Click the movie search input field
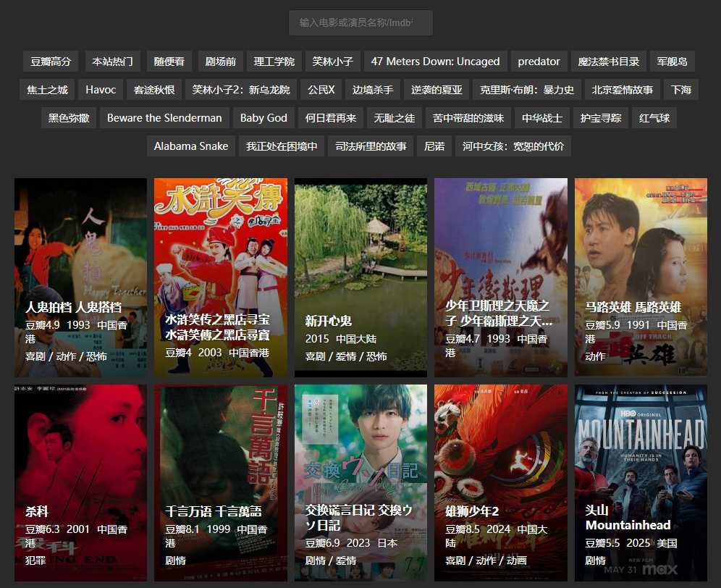This screenshot has width=721, height=588. click(x=360, y=22)
